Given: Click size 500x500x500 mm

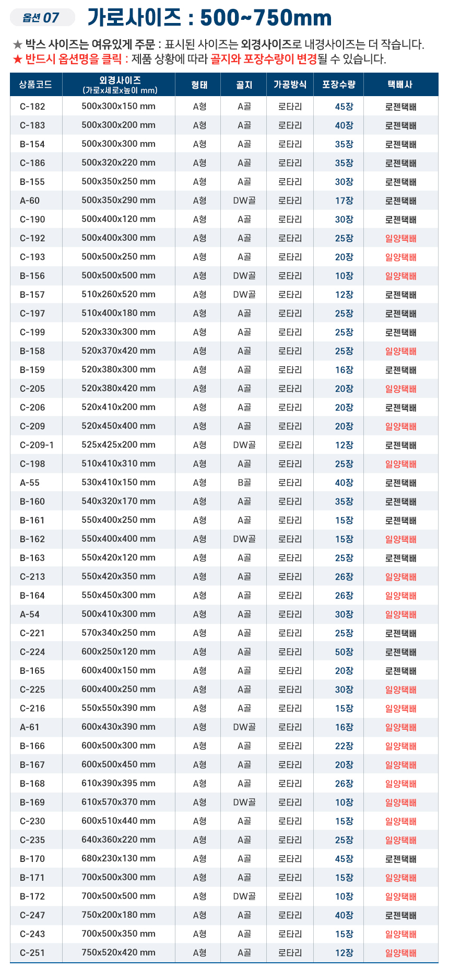Looking at the screenshot, I should coord(119,276).
